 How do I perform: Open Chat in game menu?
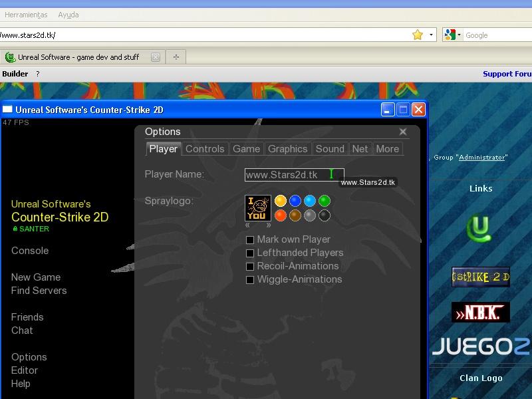pyautogui.click(x=22, y=331)
